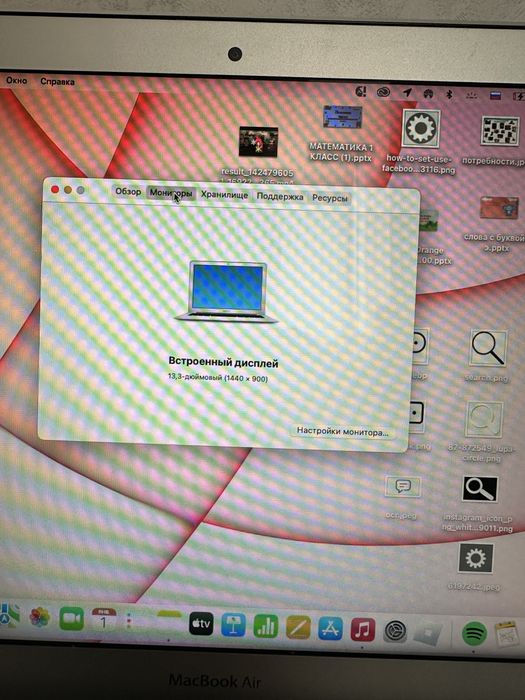Viewport: 525px width, 700px height.
Task: Launch Numbers from the Dock
Action: (x=266, y=626)
